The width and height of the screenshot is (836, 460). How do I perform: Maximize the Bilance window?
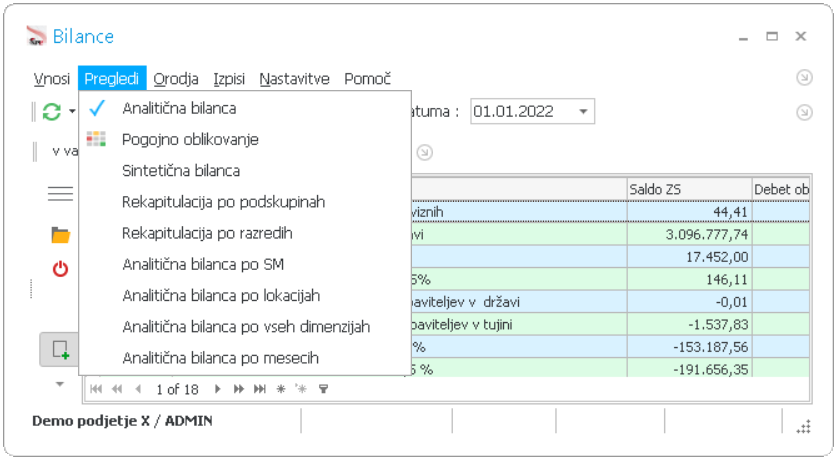(x=772, y=36)
